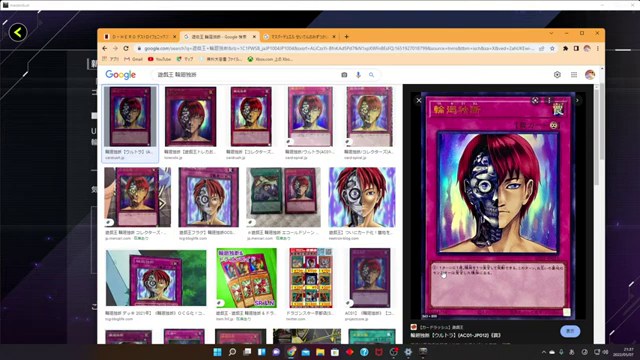640x360 pixels.
Task: Open the Gmail bookmark
Action: click(133, 59)
